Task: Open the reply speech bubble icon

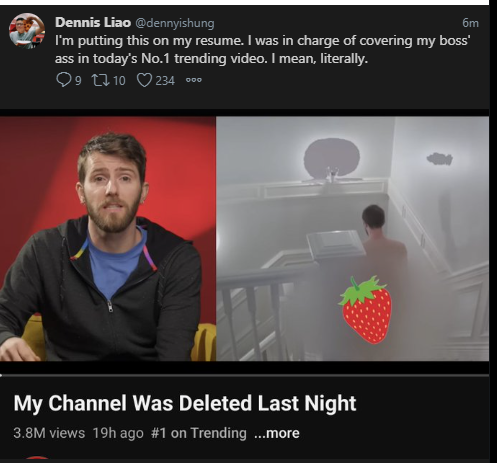Action: tap(63, 80)
